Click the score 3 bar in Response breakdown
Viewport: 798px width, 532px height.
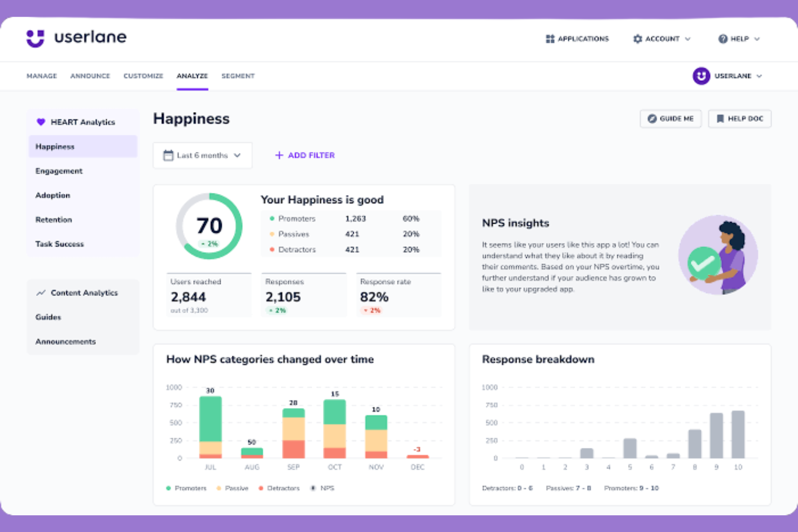click(x=587, y=453)
